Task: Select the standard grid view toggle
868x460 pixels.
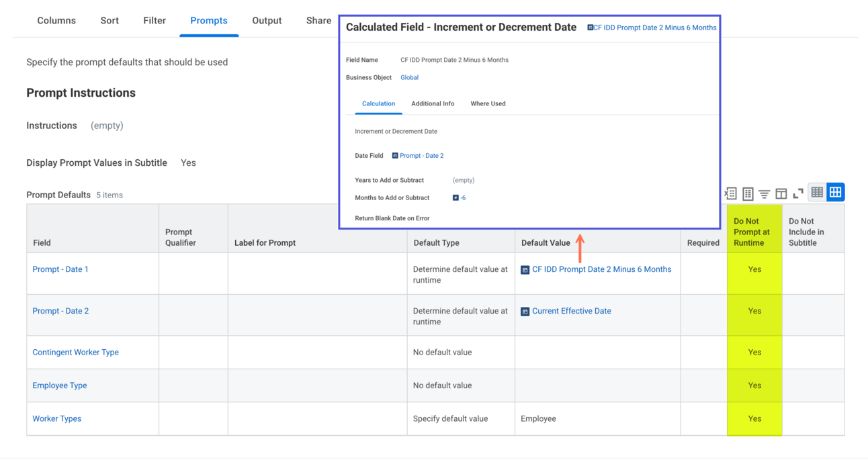Action: pyautogui.click(x=835, y=193)
